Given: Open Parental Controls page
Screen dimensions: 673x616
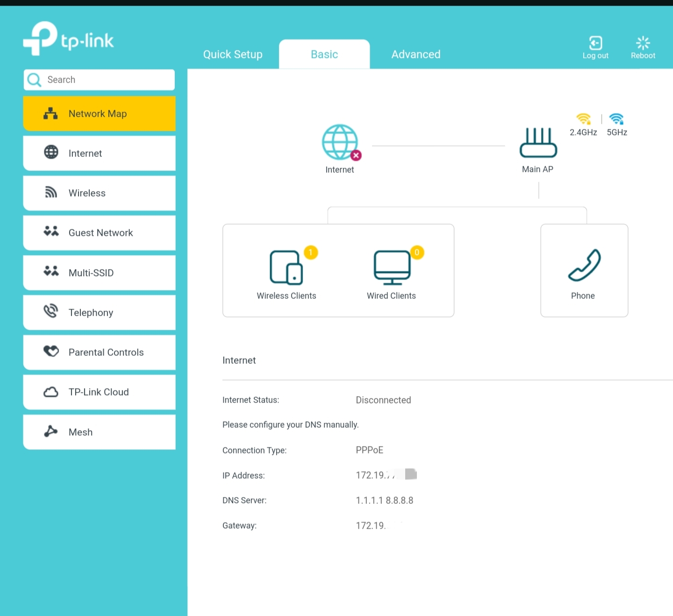Looking at the screenshot, I should 99,352.
